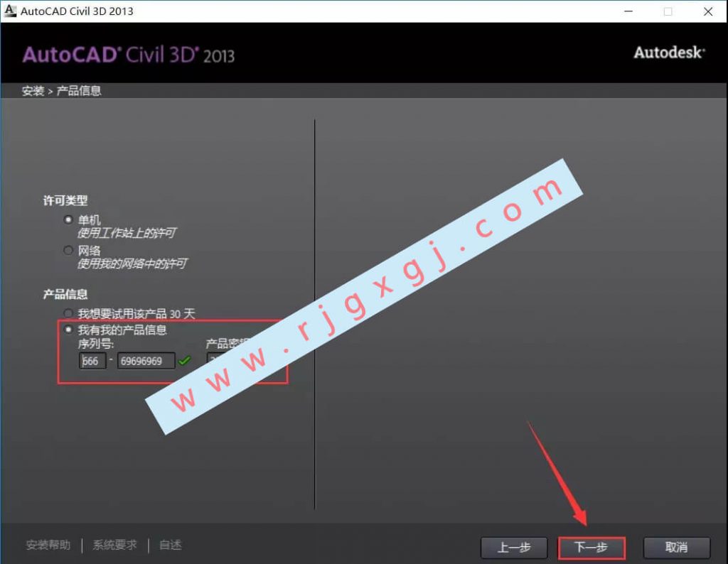The height and width of the screenshot is (564, 728).
Task: Click the AutoCAD app icon in title bar
Action: [x=10, y=11]
